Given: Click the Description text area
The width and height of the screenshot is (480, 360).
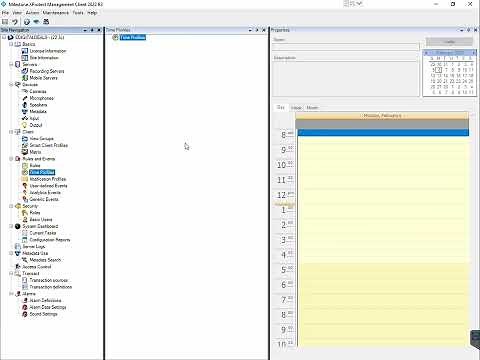Looking at the screenshot, I should coord(346,79).
